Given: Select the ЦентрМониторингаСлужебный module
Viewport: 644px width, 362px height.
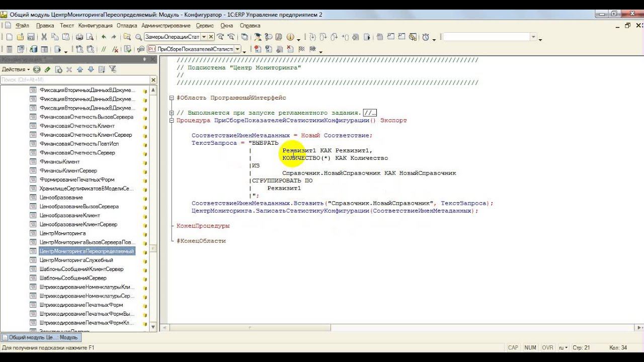Looking at the screenshot, I should [x=76, y=260].
